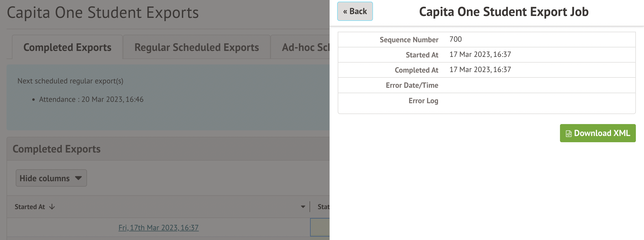Click the Error Log field label
This screenshot has height=240, width=644.
pyautogui.click(x=423, y=101)
